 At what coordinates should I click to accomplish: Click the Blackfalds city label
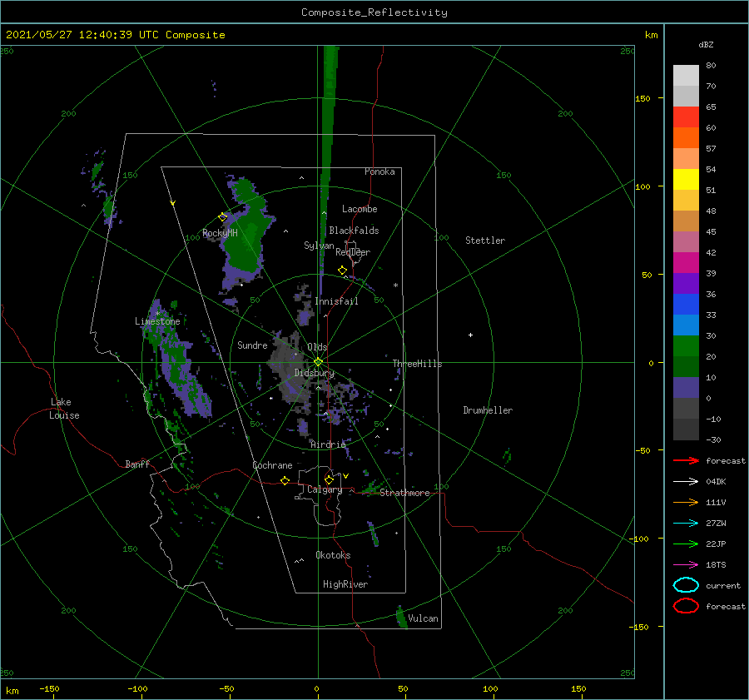click(354, 231)
